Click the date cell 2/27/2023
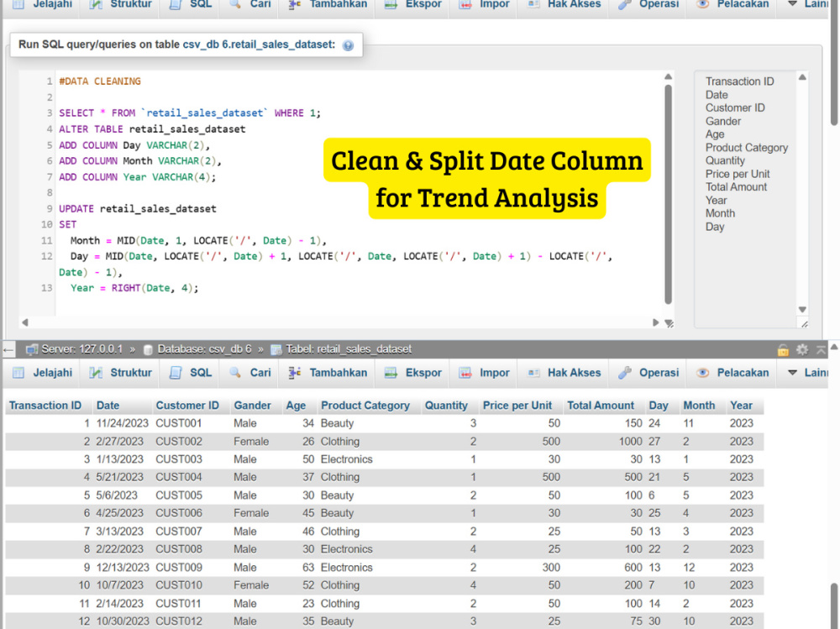 coord(120,442)
